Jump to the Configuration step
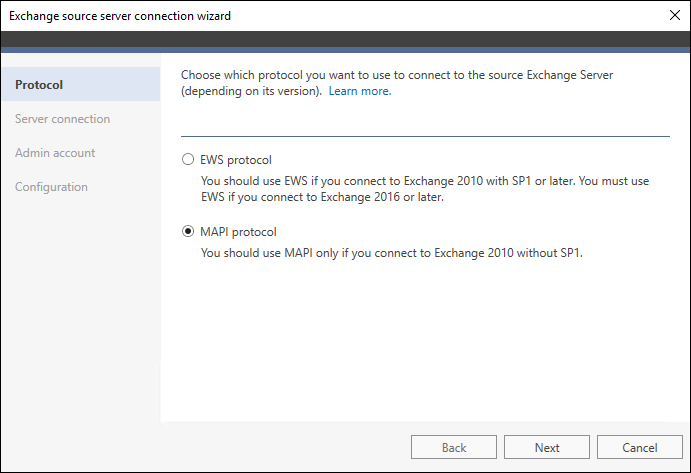The image size is (691, 473). tap(51, 187)
